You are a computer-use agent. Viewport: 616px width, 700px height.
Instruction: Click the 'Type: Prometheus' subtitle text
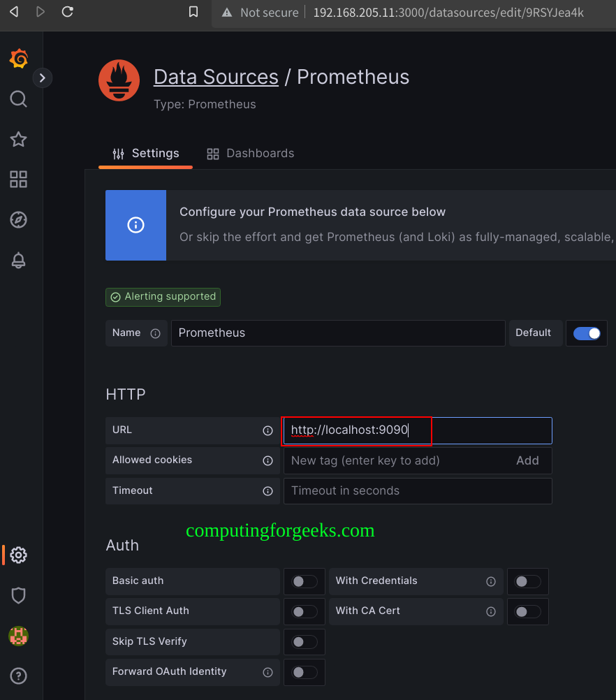(205, 105)
